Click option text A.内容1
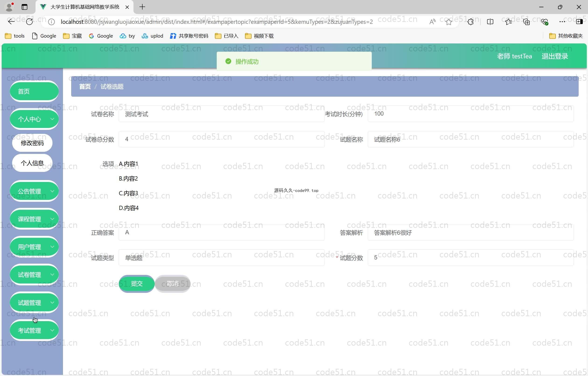Viewport: 588px width, 376px height. click(x=128, y=164)
